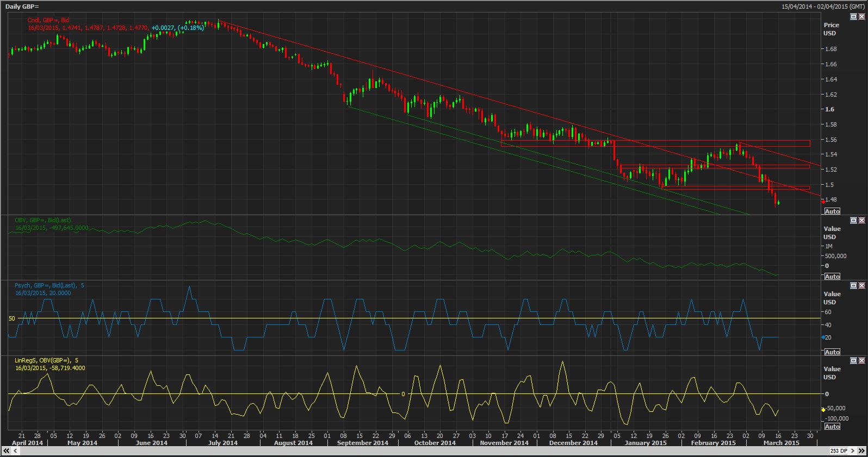Image resolution: width=868 pixels, height=457 pixels.
Task: Select the OBV, GBP=, Bid(Last) legend label
Action: (42, 220)
